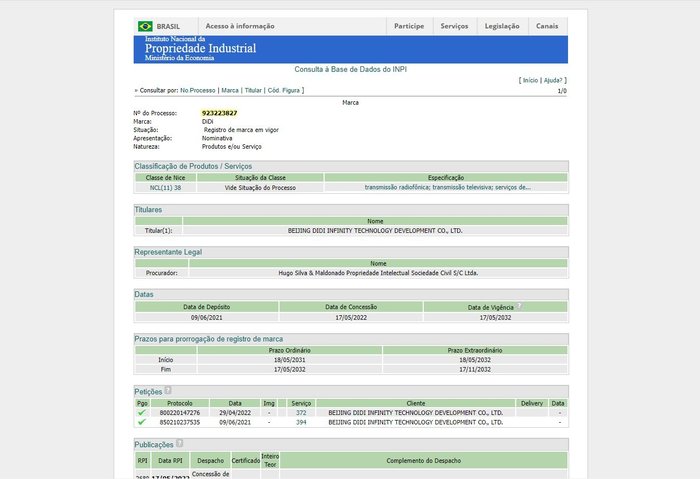
Task: Select petition date 29/04/2022
Action: 235,412
